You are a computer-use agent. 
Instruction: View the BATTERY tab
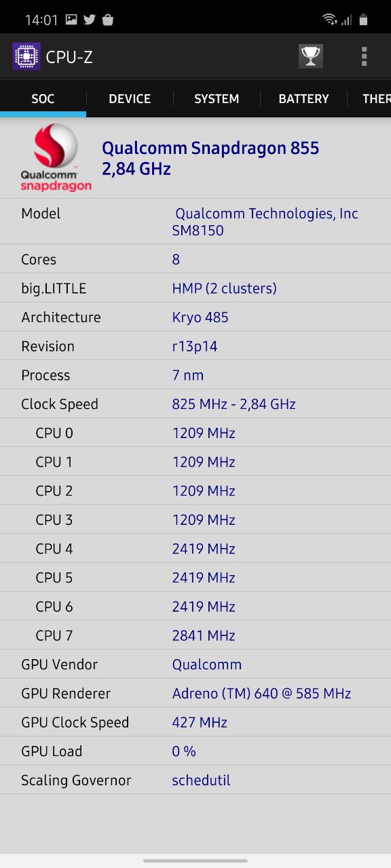(x=303, y=99)
